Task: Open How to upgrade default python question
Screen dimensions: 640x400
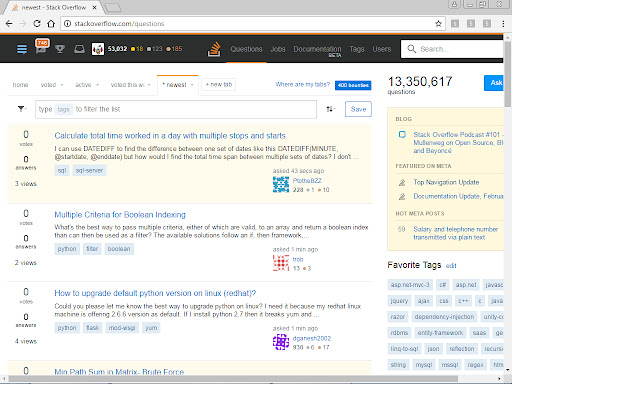Action: [155, 293]
